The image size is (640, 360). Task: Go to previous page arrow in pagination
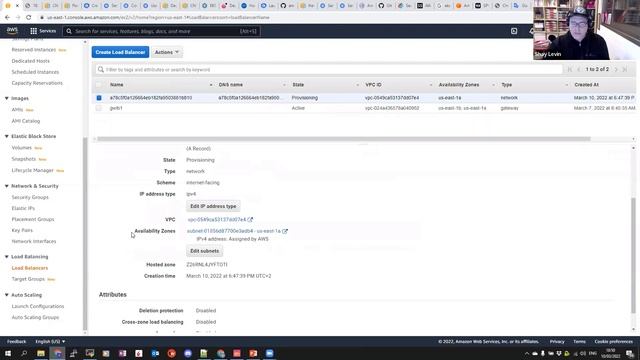[x=578, y=69]
